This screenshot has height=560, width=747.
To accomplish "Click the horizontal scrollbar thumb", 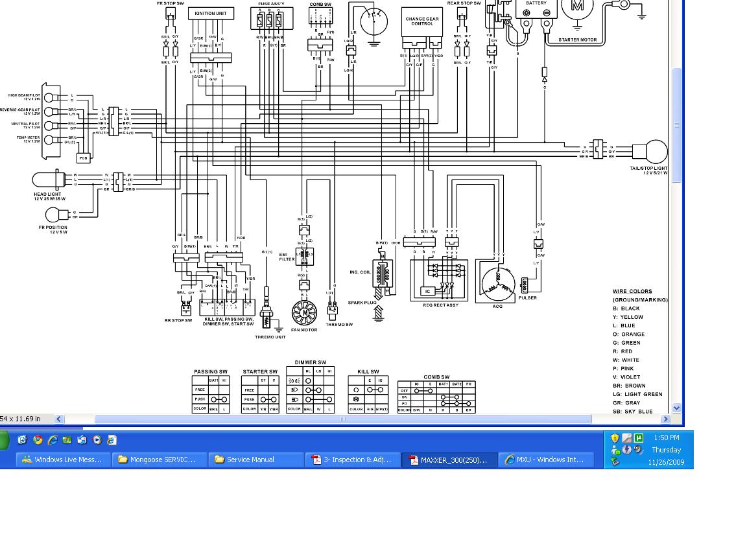I will 343,419.
